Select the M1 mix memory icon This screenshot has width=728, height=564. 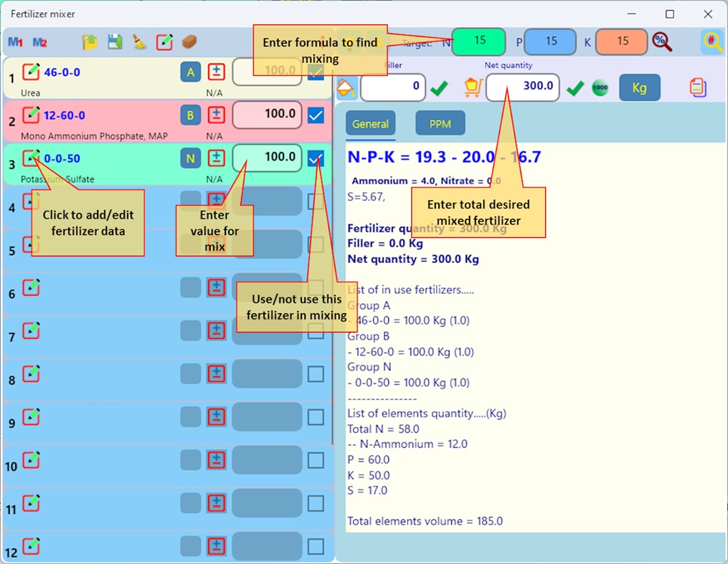[x=15, y=42]
